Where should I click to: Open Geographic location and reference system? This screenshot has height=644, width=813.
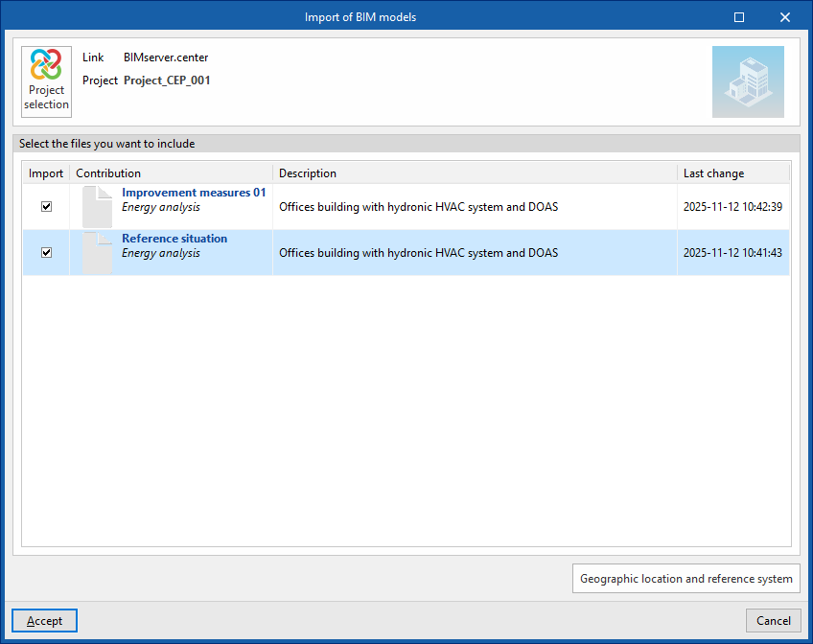pyautogui.click(x=686, y=579)
